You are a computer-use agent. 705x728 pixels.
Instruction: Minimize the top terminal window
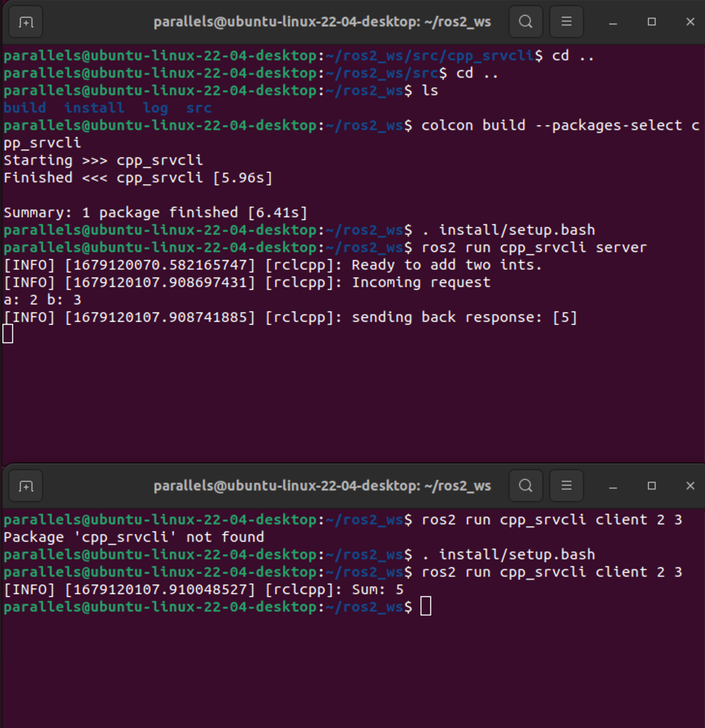point(613,22)
